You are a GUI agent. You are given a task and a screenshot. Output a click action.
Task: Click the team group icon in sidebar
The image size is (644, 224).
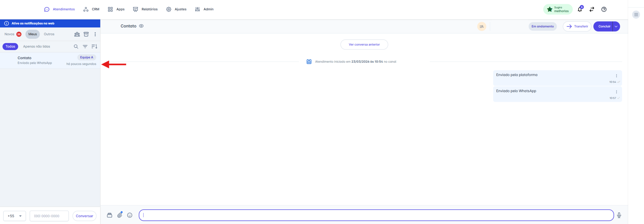pos(77,34)
